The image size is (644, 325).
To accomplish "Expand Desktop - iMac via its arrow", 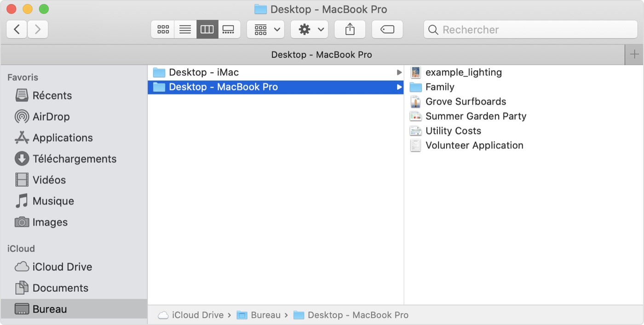I will pyautogui.click(x=399, y=72).
